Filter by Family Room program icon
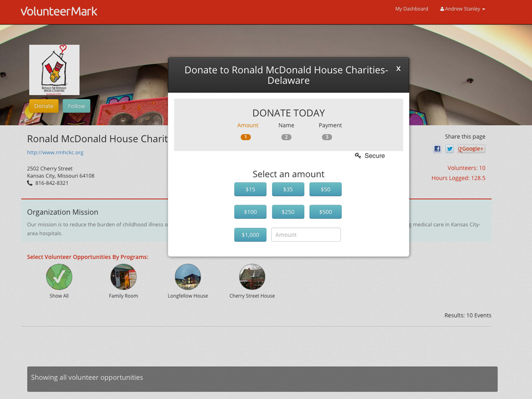The image size is (532, 399). point(124,277)
